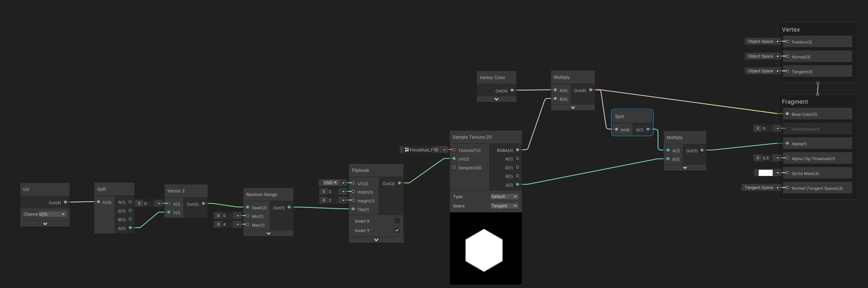Click the Sample Texture 2D Sampler(SS) port
This screenshot has height=288, width=868.
pyautogui.click(x=454, y=167)
